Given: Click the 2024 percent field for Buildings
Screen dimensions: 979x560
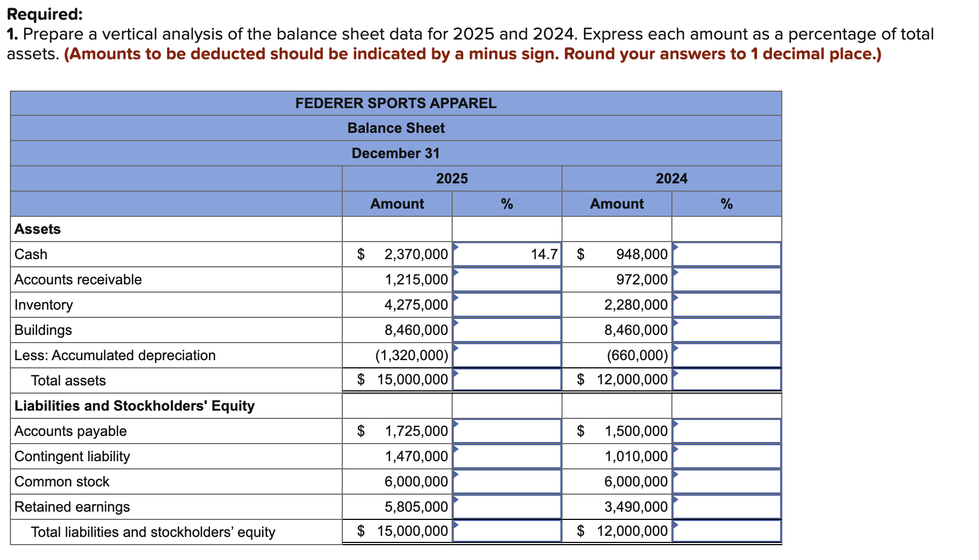Looking at the screenshot, I should pos(727,330).
